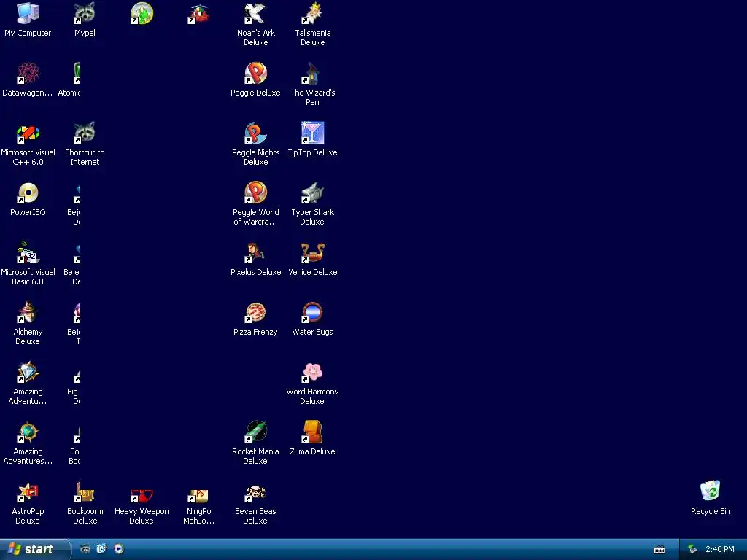
Task: Click the Shortcut to Internet icon
Action: click(x=85, y=133)
